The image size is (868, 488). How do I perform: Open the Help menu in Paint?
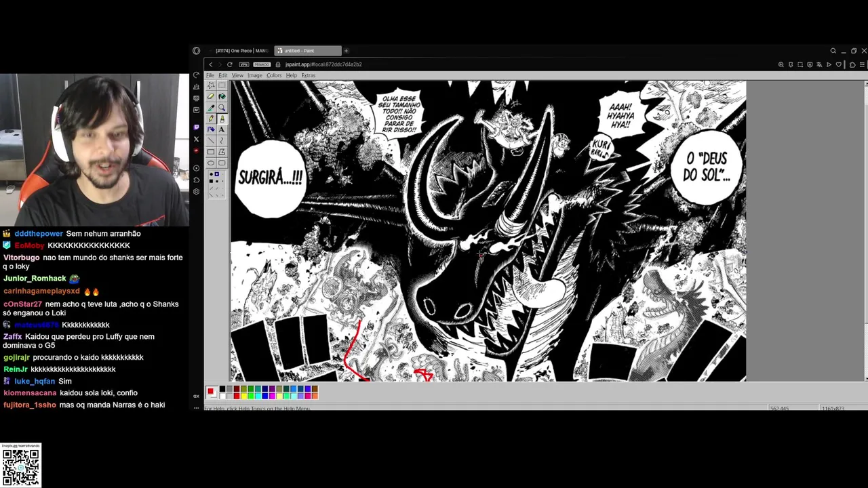[x=292, y=75]
